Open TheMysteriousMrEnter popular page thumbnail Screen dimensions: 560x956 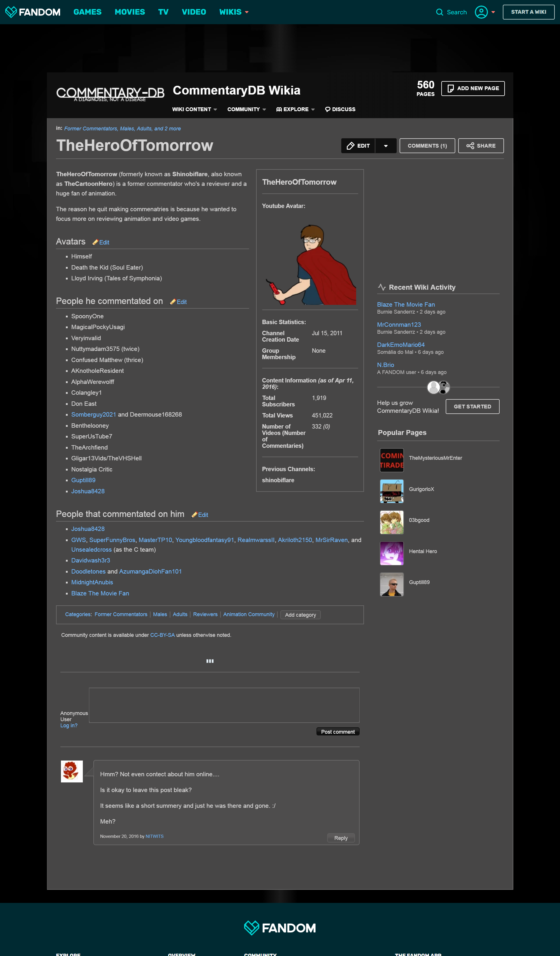391,460
